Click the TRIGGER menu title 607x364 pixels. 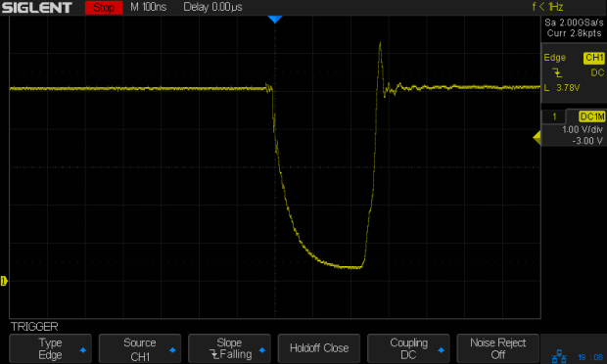pyautogui.click(x=34, y=327)
